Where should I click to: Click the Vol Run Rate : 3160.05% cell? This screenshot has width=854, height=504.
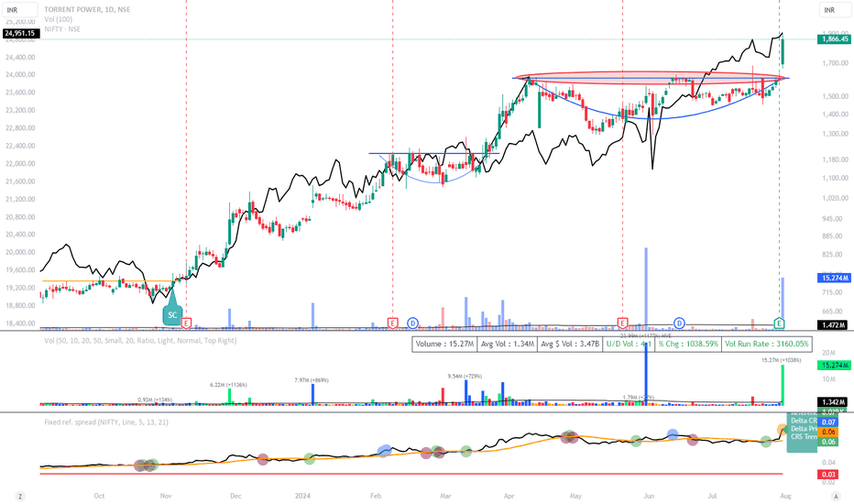[x=767, y=344]
